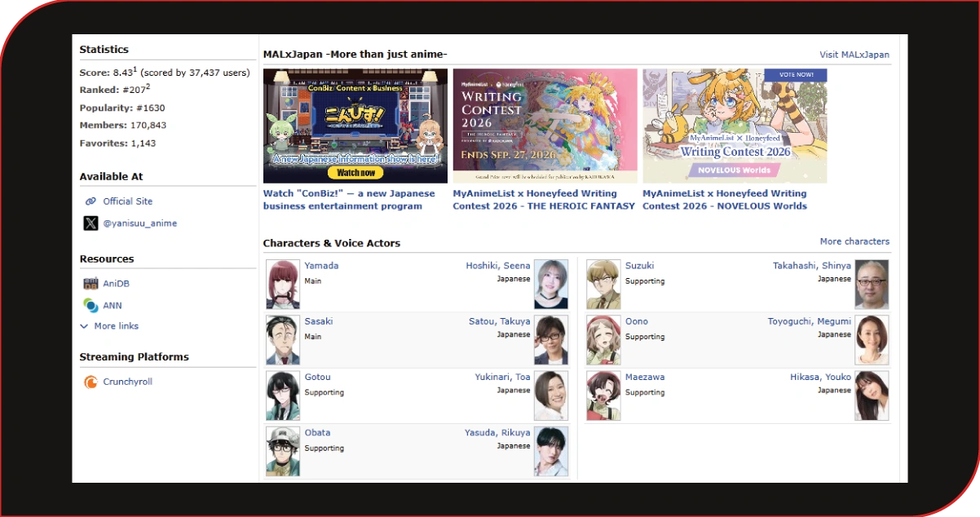Click Satou Takuya's photo
The height and width of the screenshot is (517, 980).
pyautogui.click(x=551, y=340)
